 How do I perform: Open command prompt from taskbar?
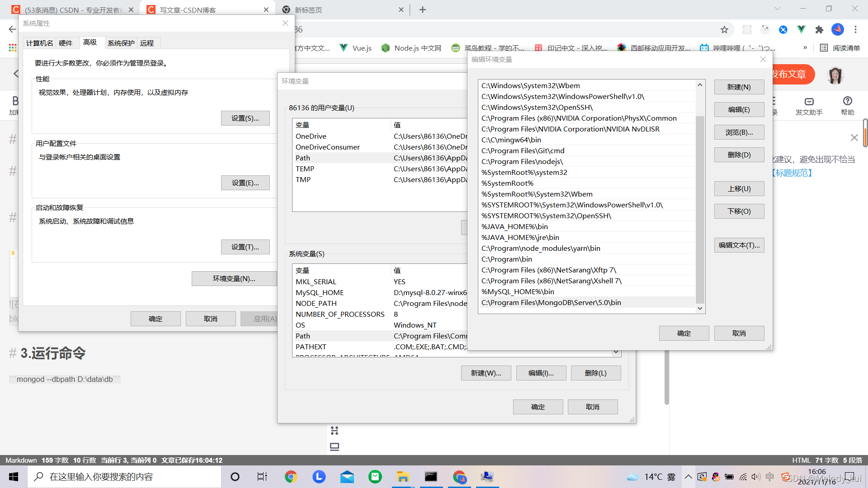click(x=431, y=477)
